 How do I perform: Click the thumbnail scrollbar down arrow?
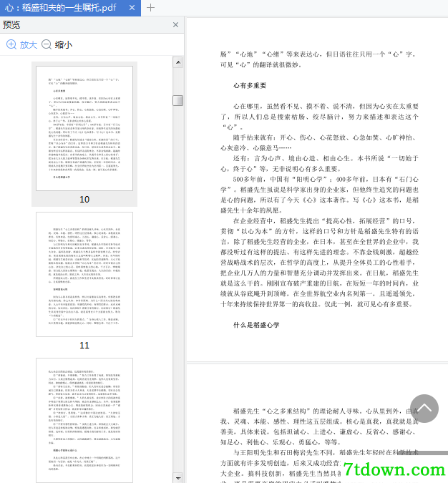(x=178, y=478)
